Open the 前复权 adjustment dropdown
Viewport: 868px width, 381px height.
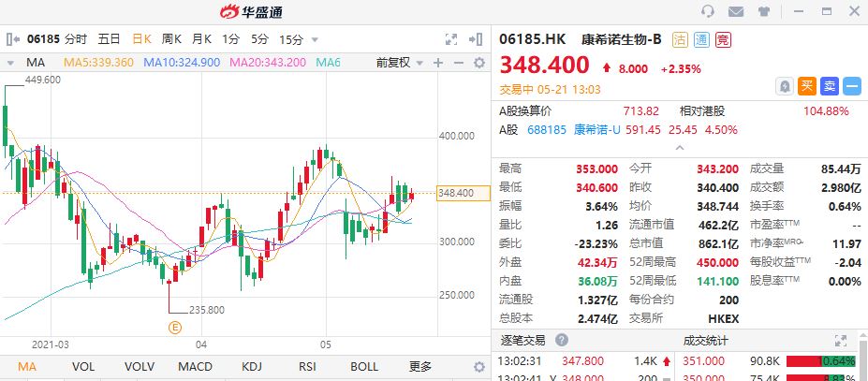(x=400, y=63)
